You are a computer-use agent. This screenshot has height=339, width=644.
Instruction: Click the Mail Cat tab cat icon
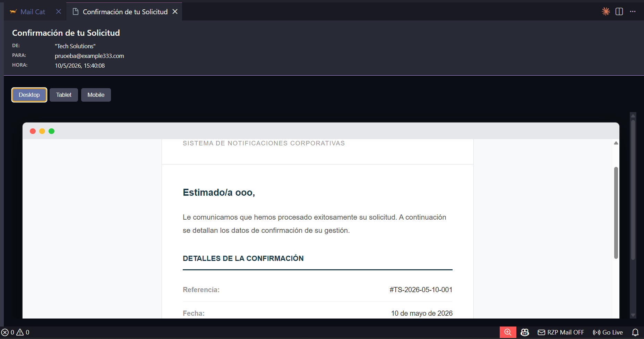(x=13, y=12)
